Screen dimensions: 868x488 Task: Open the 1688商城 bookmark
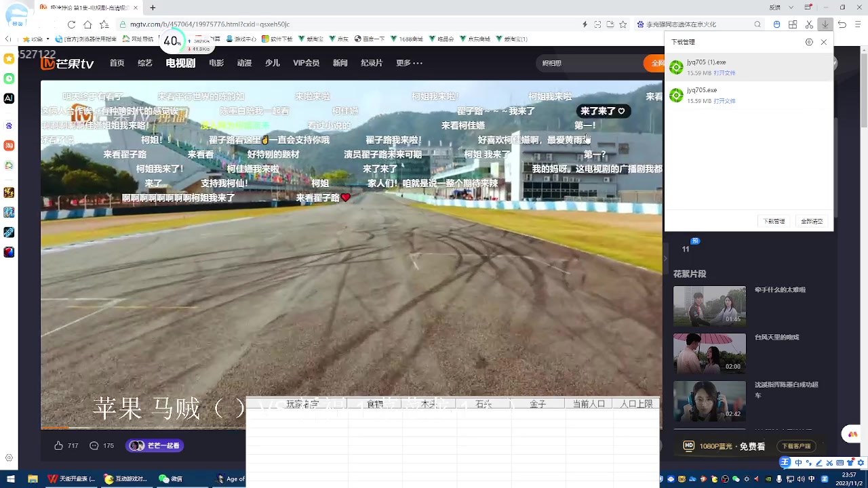click(407, 39)
